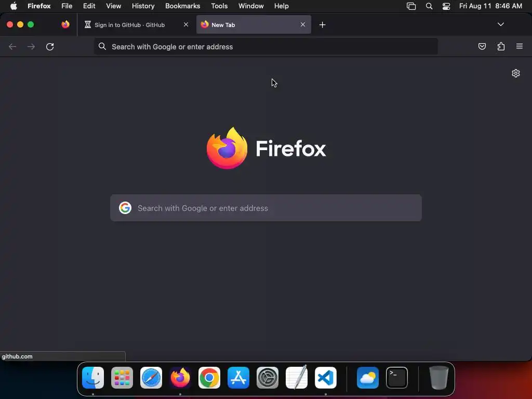Screen dimensions: 532x399
Task: Open System Settings from the Dock
Action: coord(268,378)
